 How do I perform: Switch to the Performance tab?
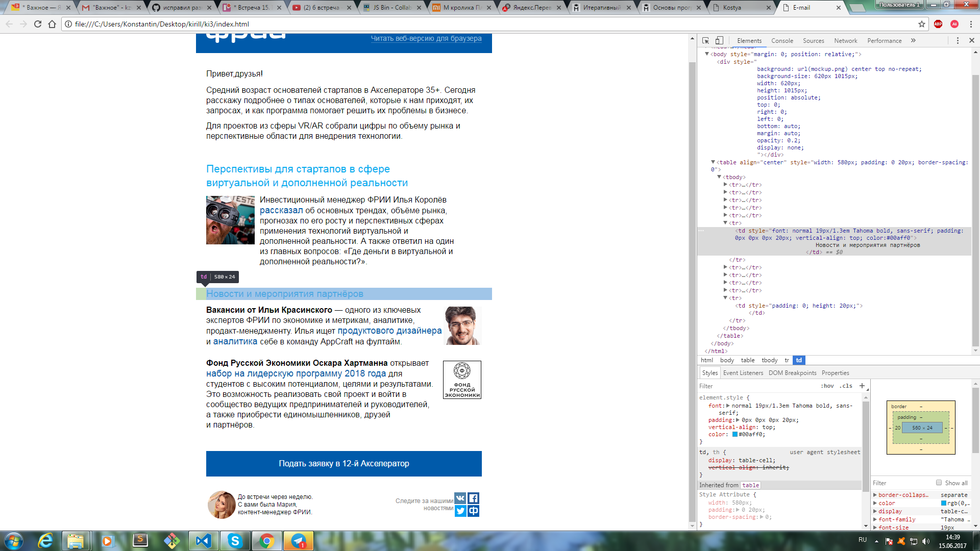click(884, 41)
